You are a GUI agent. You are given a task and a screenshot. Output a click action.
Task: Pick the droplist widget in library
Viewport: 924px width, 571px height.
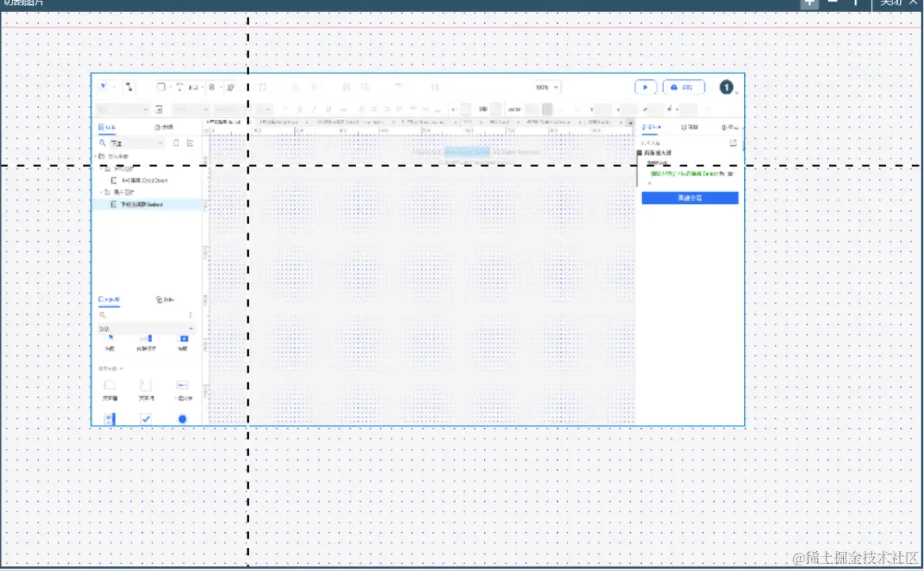click(x=183, y=389)
